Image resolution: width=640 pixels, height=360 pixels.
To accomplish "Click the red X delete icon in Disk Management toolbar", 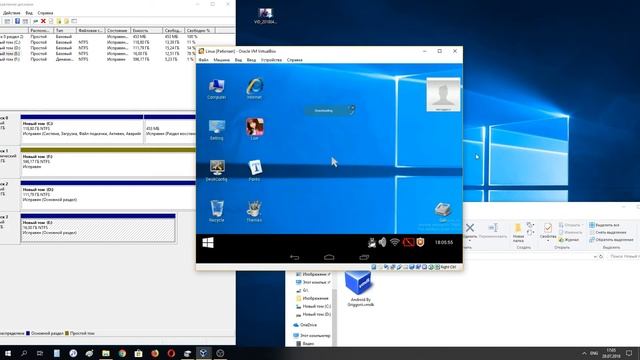I will (43, 21).
